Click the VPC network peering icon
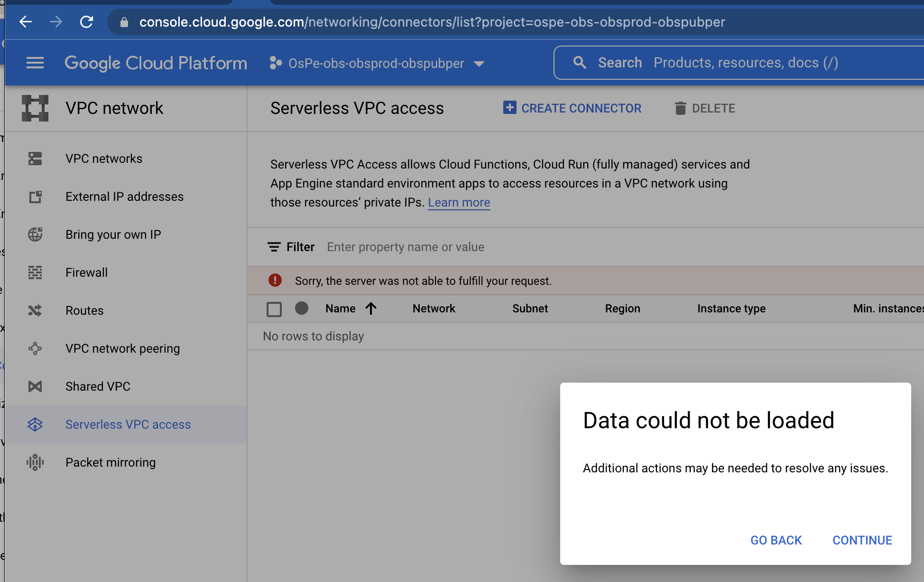Image resolution: width=924 pixels, height=582 pixels. pos(35,348)
